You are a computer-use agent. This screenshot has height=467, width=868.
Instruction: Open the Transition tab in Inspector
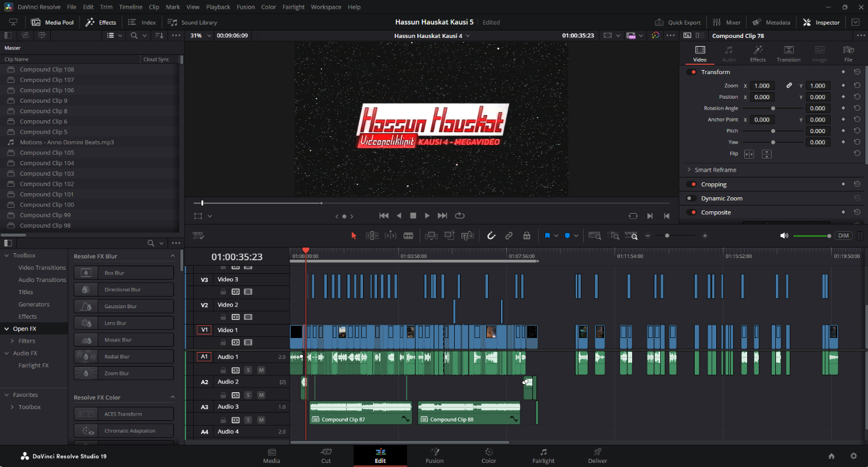pyautogui.click(x=789, y=54)
